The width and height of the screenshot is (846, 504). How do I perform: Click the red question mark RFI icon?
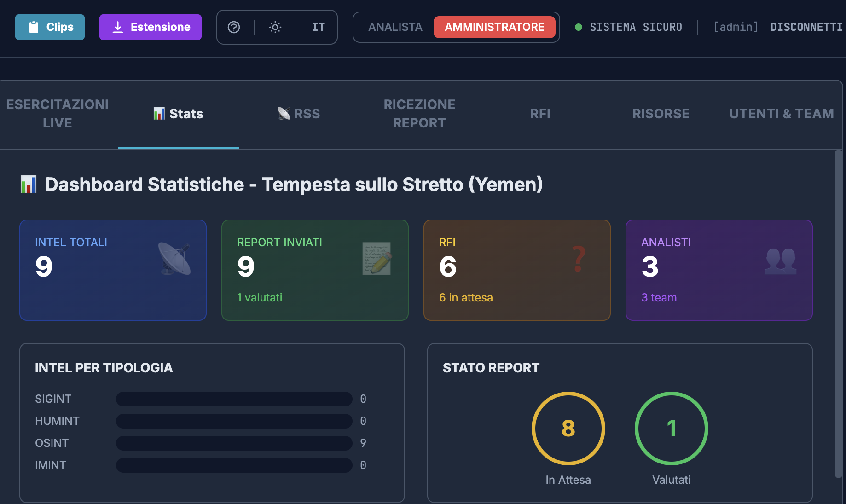[x=579, y=259]
